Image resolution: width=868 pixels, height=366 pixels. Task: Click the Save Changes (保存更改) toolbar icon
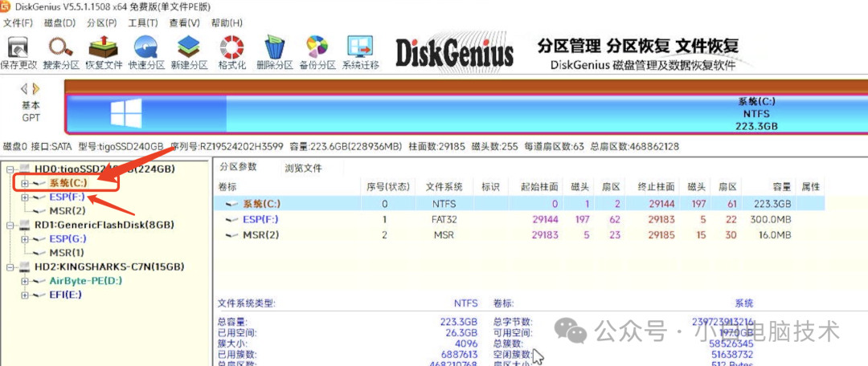pyautogui.click(x=18, y=54)
